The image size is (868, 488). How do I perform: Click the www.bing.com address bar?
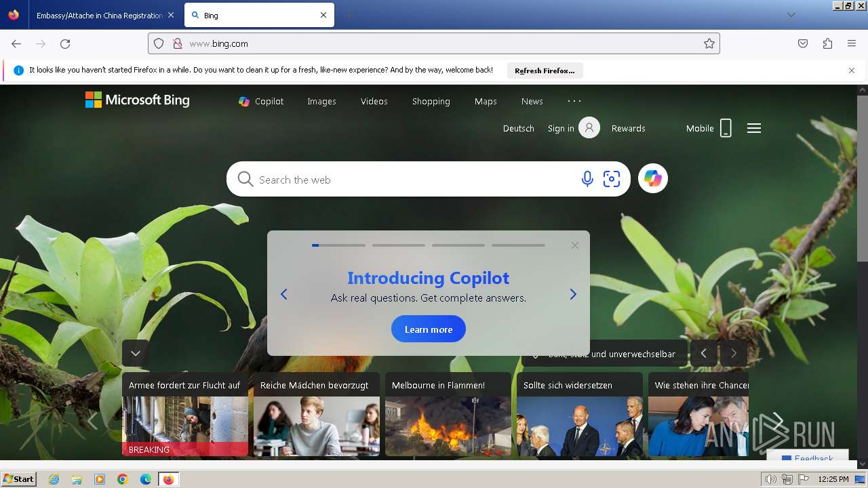click(434, 43)
